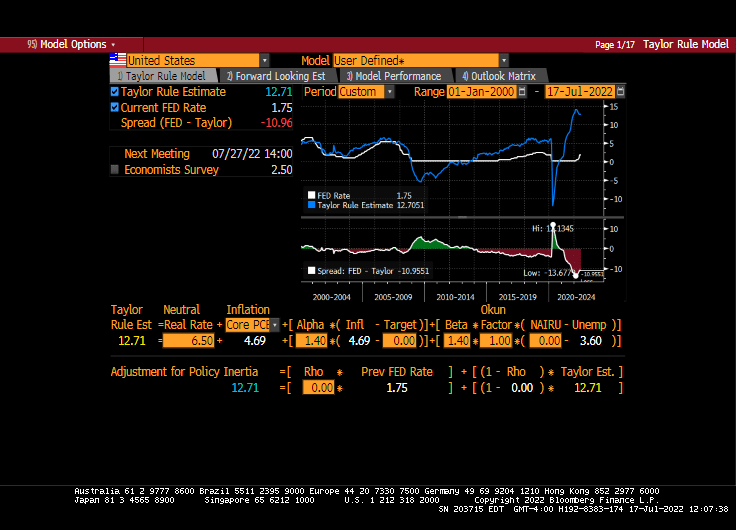Open calendar picker for range start date
The width and height of the screenshot is (736, 530).
point(522,92)
